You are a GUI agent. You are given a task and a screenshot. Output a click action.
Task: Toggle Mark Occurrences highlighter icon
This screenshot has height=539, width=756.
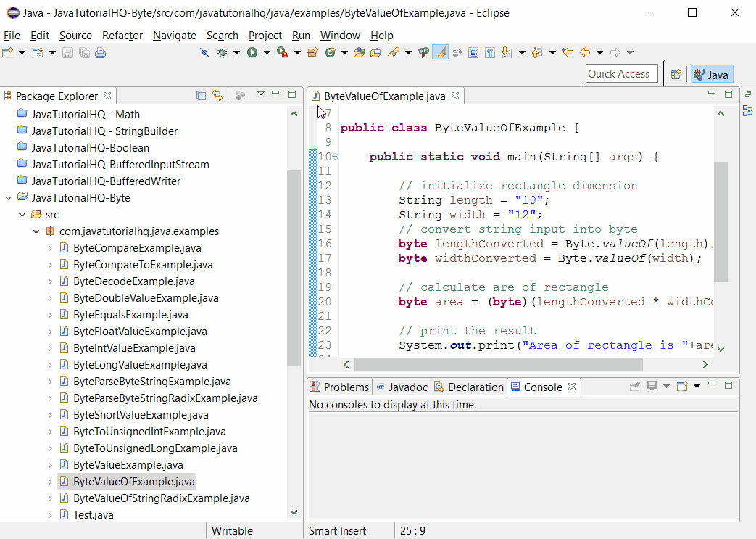(440, 52)
